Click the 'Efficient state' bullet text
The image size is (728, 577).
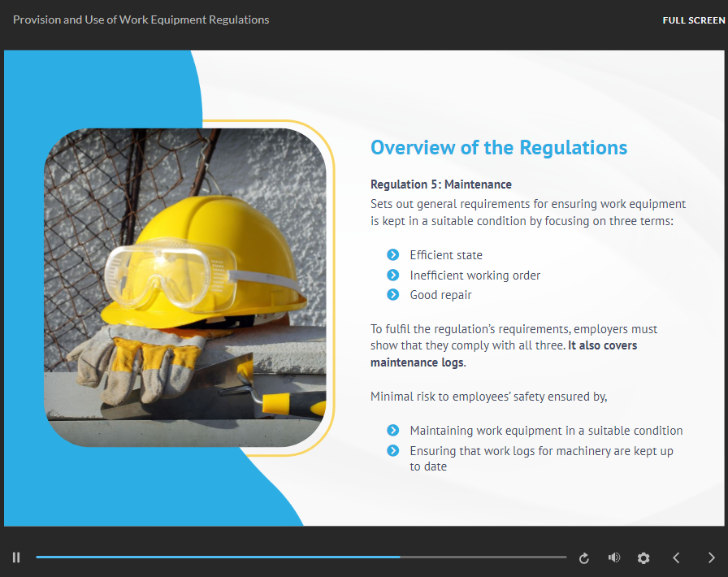[446, 255]
